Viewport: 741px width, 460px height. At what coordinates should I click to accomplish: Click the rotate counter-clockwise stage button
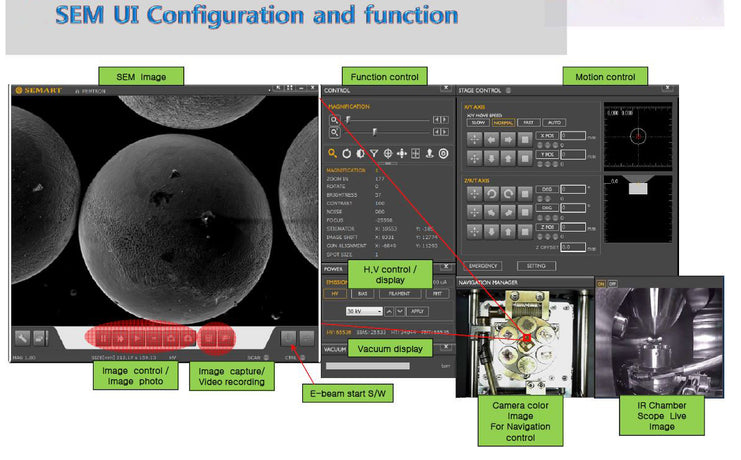point(491,193)
